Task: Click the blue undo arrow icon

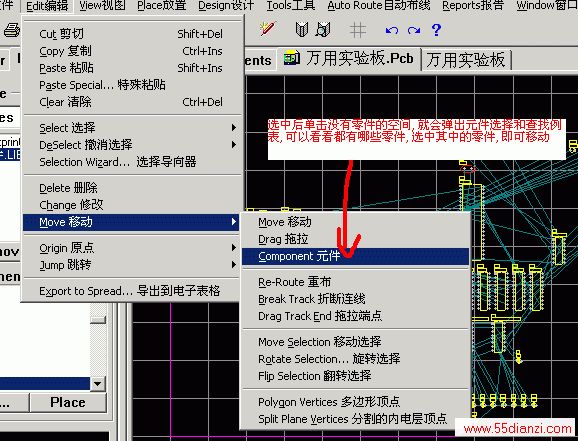Action: pyautogui.click(x=391, y=30)
